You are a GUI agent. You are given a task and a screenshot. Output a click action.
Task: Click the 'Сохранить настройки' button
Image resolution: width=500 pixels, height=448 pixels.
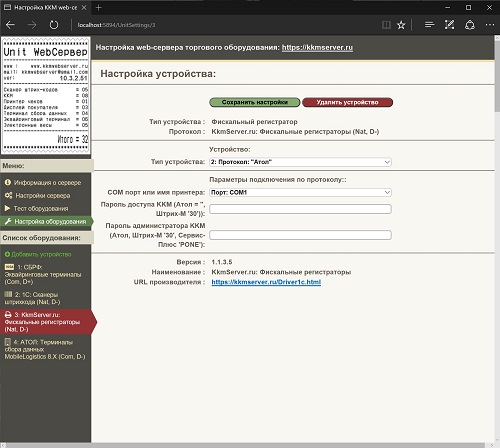tap(255, 102)
